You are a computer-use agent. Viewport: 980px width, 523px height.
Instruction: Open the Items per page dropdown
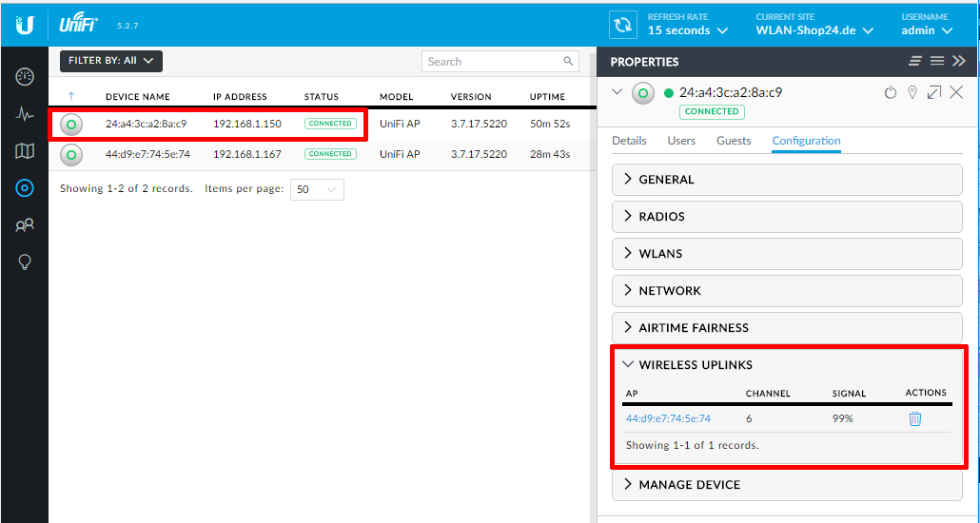(x=317, y=189)
